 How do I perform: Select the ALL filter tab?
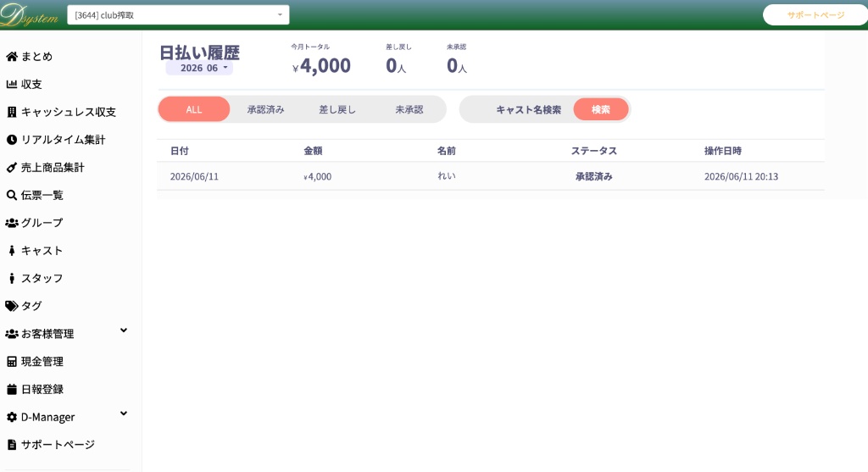tap(194, 109)
